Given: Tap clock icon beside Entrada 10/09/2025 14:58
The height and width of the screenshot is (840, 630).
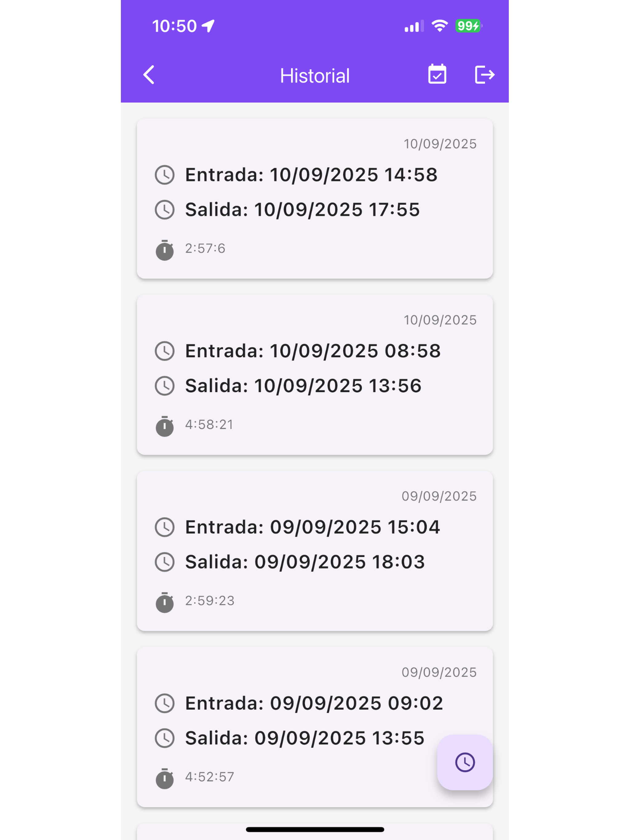Looking at the screenshot, I should point(165,175).
